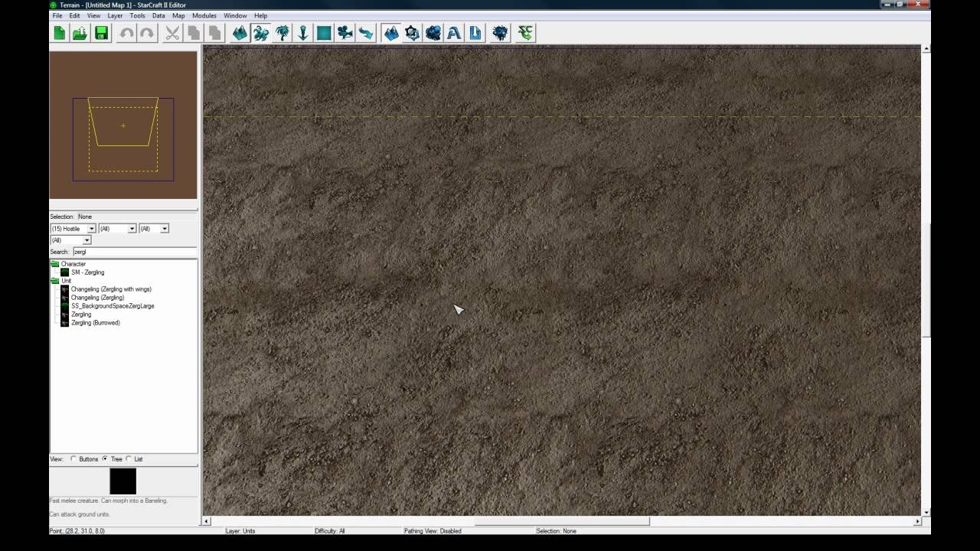980x551 pixels.
Task: Click the Search field containing zergl
Action: coord(134,252)
